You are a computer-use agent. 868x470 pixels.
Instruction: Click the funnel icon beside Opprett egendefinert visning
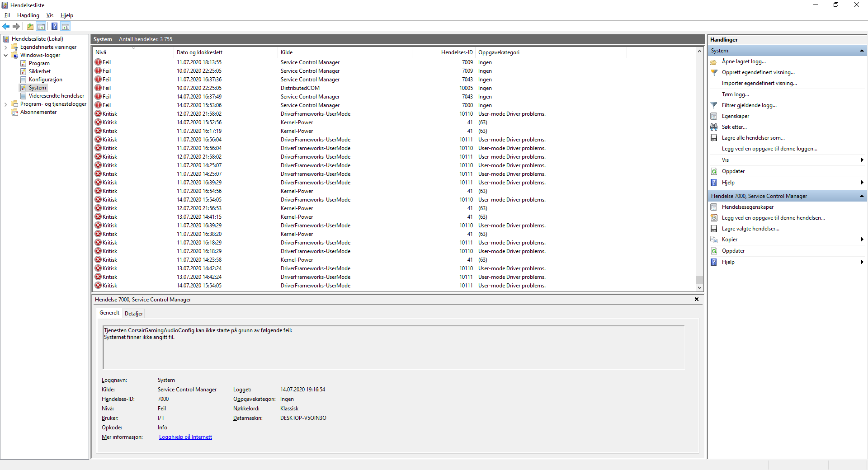(714, 73)
